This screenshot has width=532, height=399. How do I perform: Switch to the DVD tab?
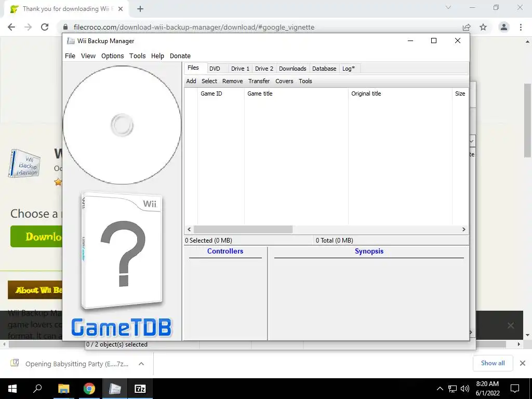pos(215,69)
